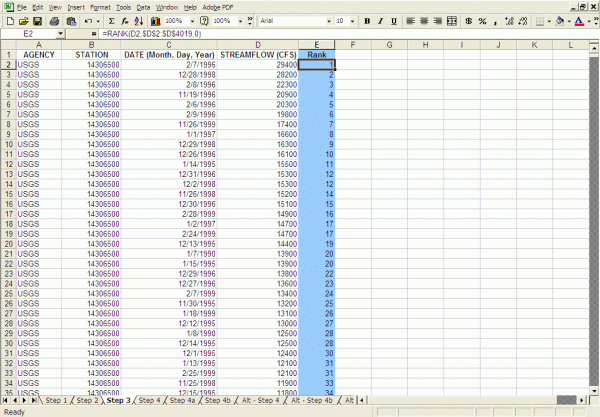This screenshot has height=417, width=600.
Task: Click the Merge and Center icon
Action: click(452, 21)
